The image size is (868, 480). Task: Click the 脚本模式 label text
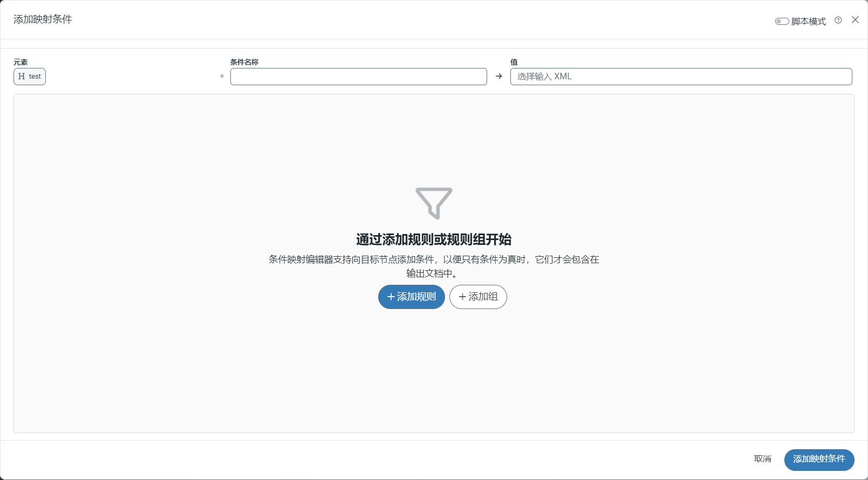coord(808,22)
